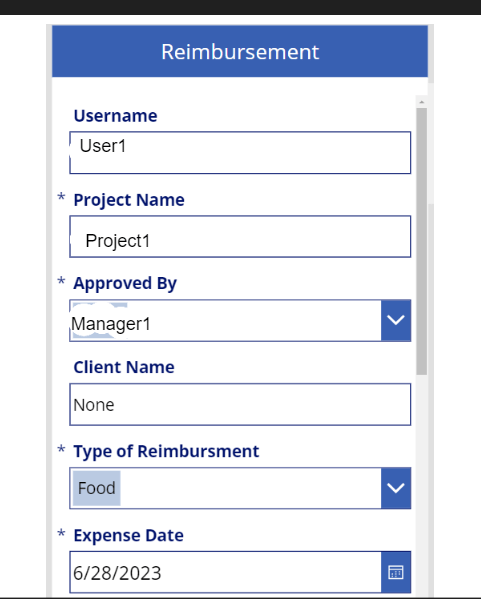Click the Client Name field showing None

tap(240, 404)
